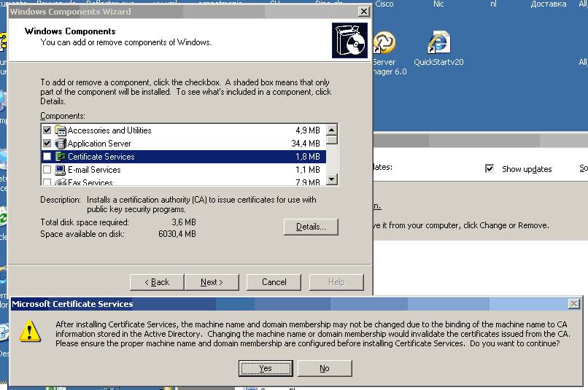Click the 1,8 MB size of Certificate Services
The height and width of the screenshot is (390, 588).
tap(308, 157)
